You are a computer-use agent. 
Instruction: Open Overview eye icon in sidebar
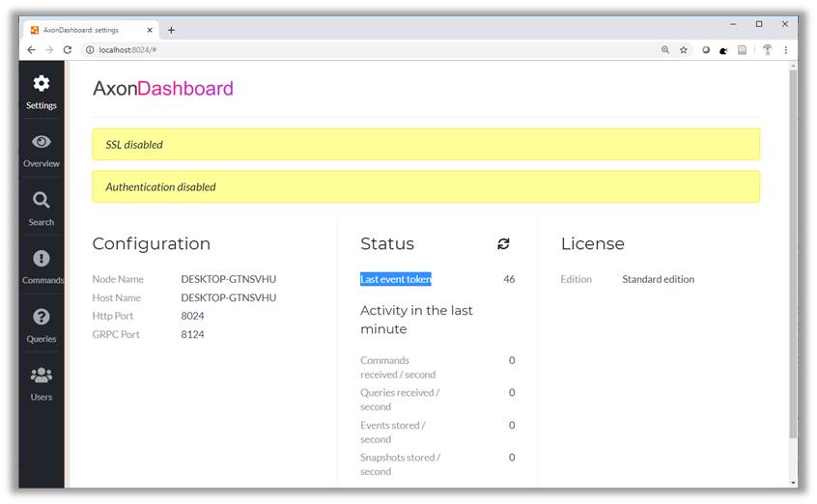coord(42,143)
